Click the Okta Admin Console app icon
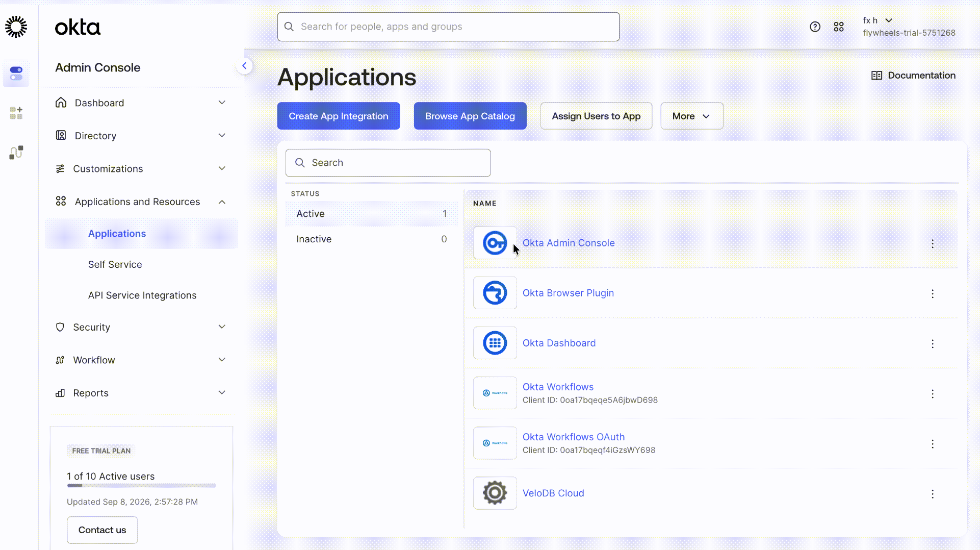 [x=495, y=243]
